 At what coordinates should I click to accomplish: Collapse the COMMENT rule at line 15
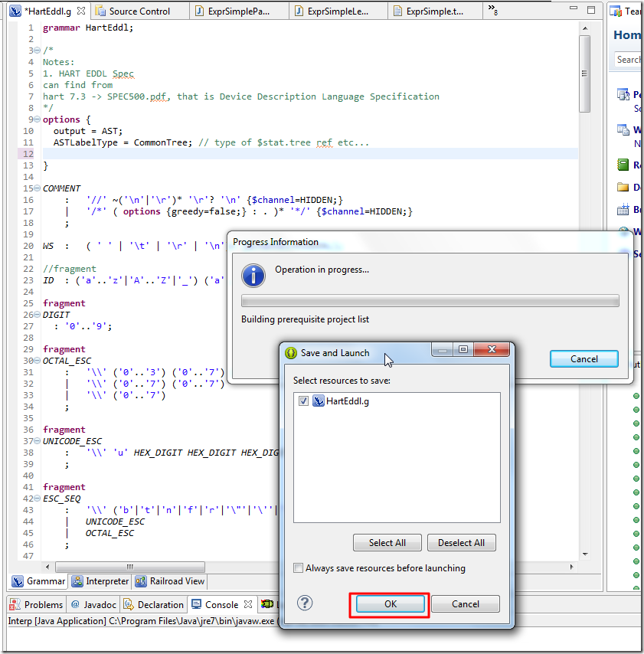pyautogui.click(x=37, y=188)
